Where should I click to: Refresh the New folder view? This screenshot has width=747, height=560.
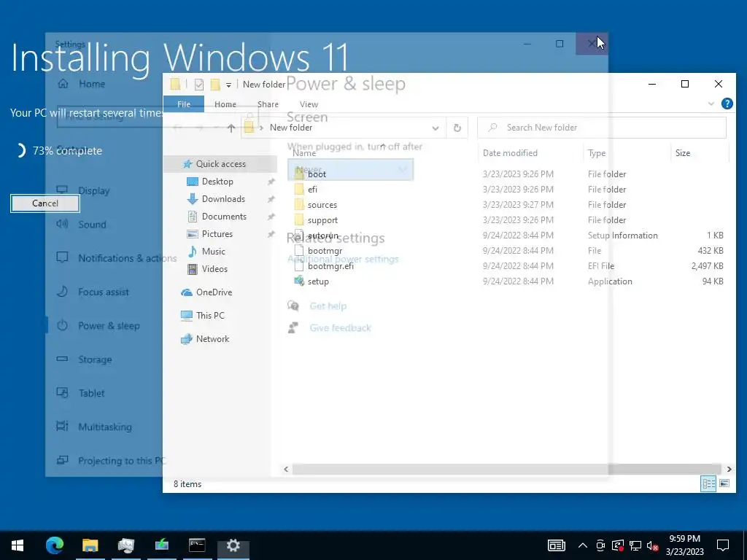[x=457, y=128]
